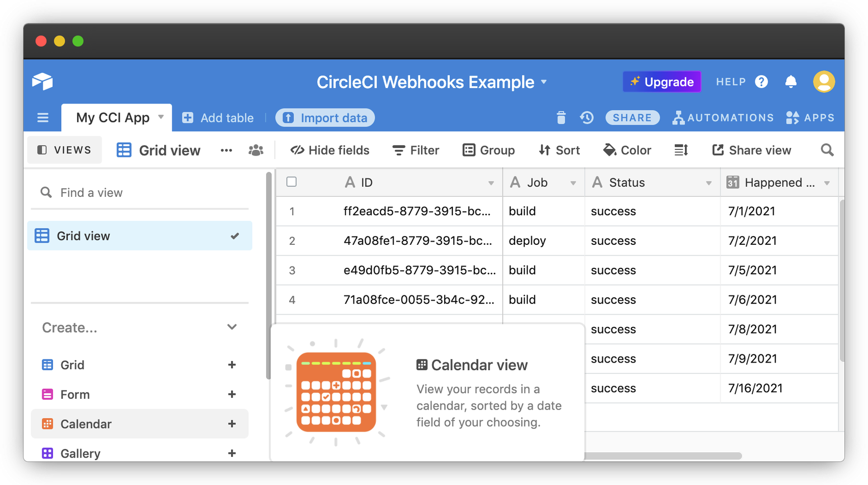Click the HELP link
Screen dimensions: 868x485
[731, 82]
